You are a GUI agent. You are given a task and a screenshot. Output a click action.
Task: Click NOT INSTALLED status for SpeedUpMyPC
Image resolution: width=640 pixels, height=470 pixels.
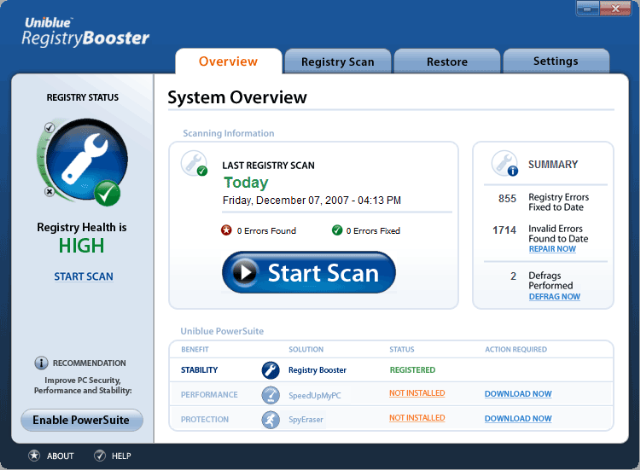(x=417, y=393)
